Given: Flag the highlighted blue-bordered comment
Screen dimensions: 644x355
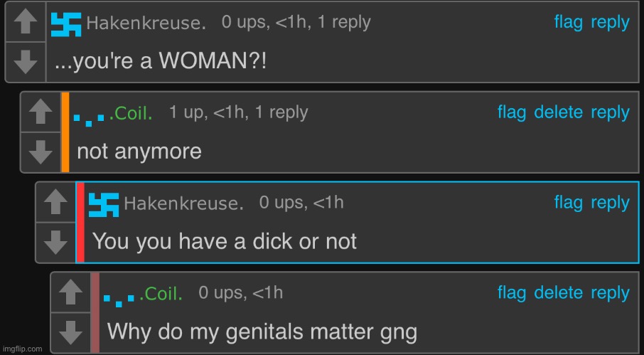Looking at the screenshot, I should coord(569,203).
